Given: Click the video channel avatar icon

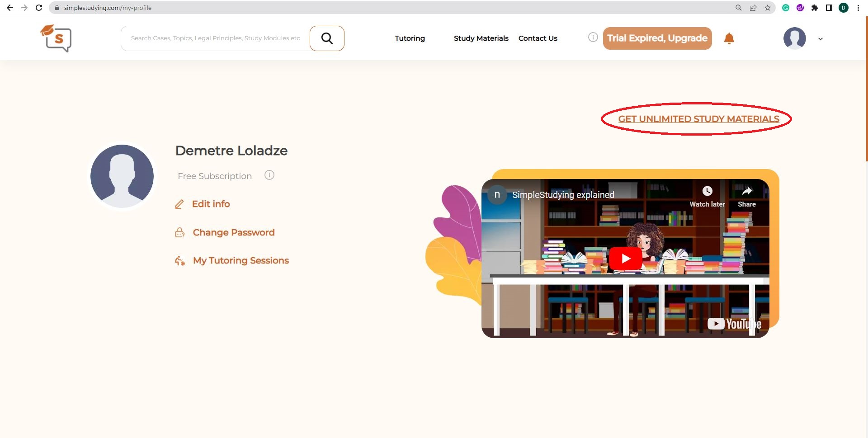Looking at the screenshot, I should [497, 195].
